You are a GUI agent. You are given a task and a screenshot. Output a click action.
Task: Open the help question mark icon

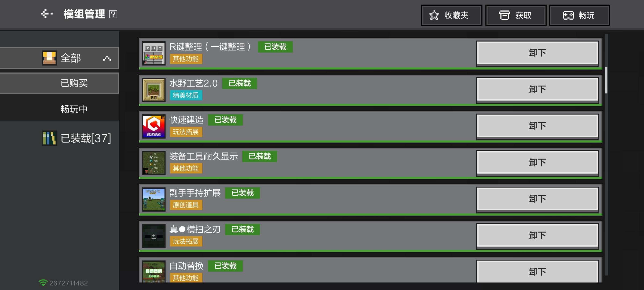(x=113, y=14)
